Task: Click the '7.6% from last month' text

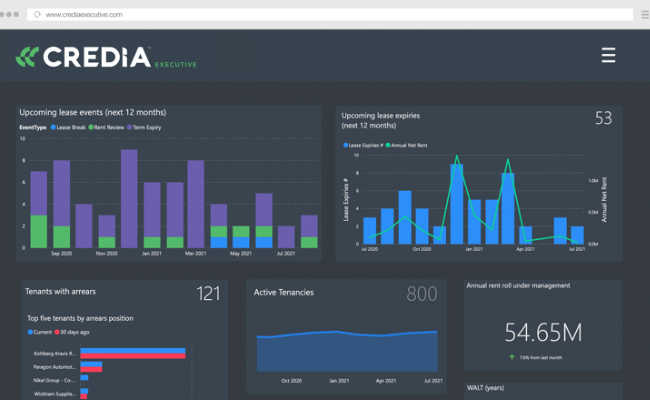Action: [x=541, y=357]
